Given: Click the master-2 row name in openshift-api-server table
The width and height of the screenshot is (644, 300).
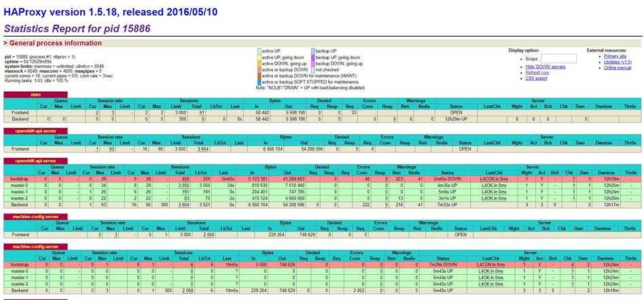Looking at the screenshot, I should [x=20, y=198].
